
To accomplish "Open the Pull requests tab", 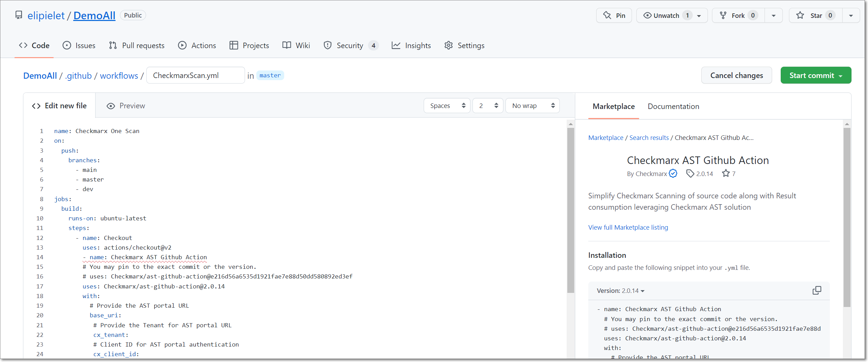I will point(136,45).
